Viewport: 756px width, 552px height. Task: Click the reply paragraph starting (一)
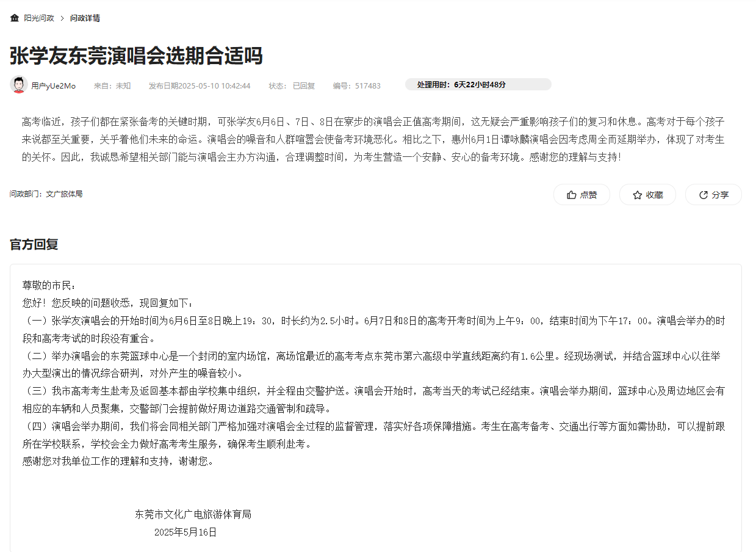[373, 329]
